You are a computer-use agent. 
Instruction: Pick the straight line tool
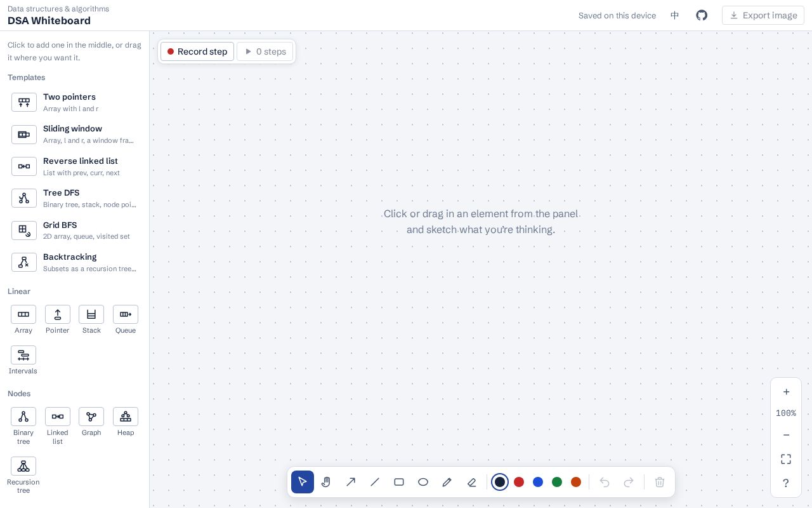[375, 482]
